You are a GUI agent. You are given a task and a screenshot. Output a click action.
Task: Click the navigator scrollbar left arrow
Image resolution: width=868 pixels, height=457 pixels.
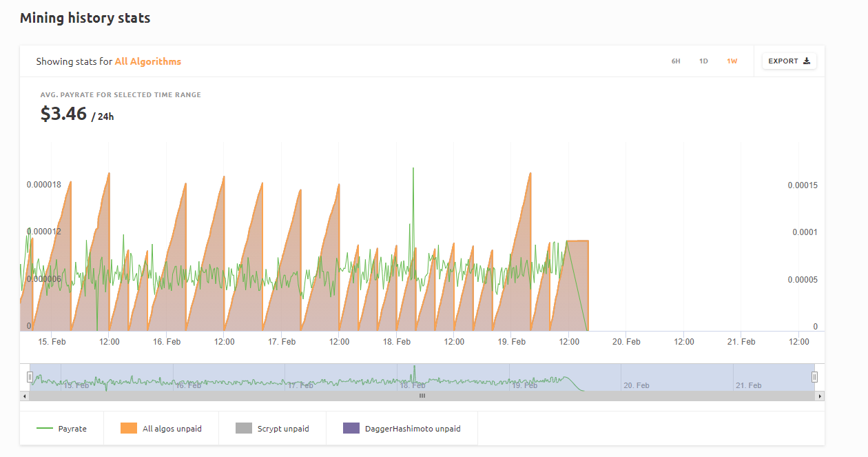[x=25, y=396]
